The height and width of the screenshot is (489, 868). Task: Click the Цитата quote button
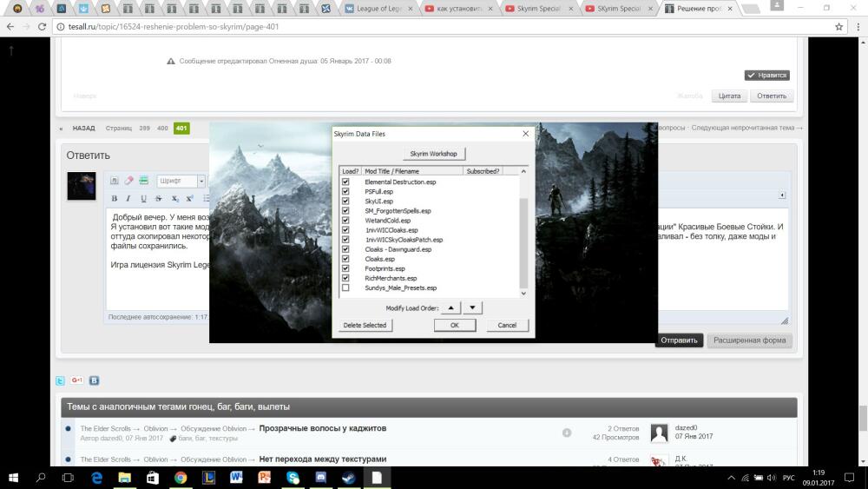pos(729,96)
